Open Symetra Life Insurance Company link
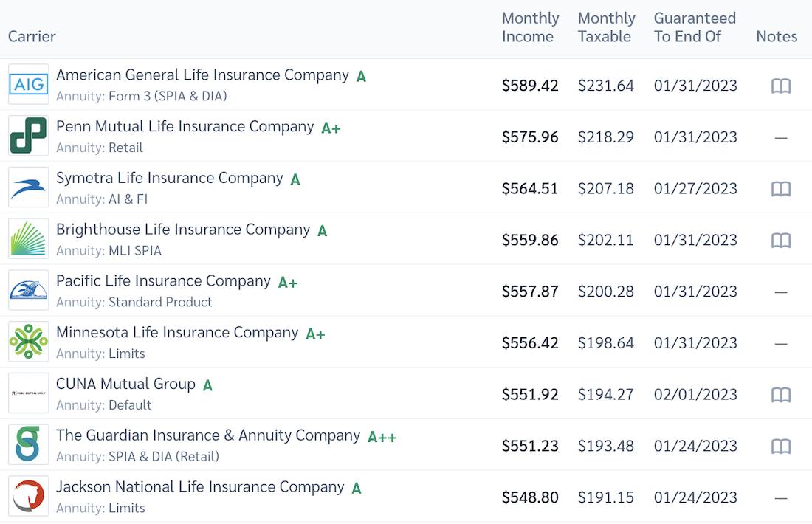Screen dimensions: 812x524 (169, 179)
